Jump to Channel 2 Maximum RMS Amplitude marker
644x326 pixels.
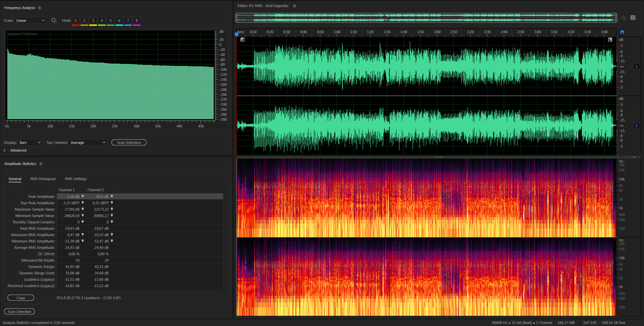[112, 234]
